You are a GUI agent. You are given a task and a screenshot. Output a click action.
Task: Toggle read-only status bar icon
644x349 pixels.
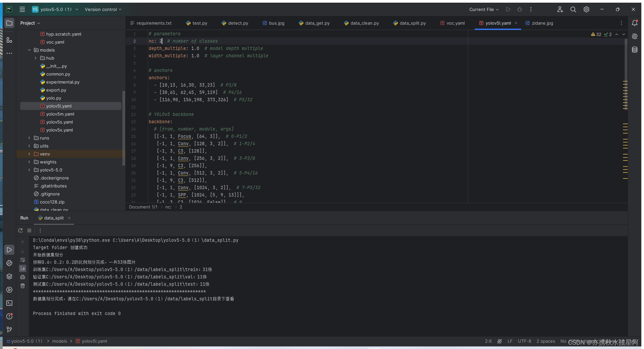[x=500, y=341]
